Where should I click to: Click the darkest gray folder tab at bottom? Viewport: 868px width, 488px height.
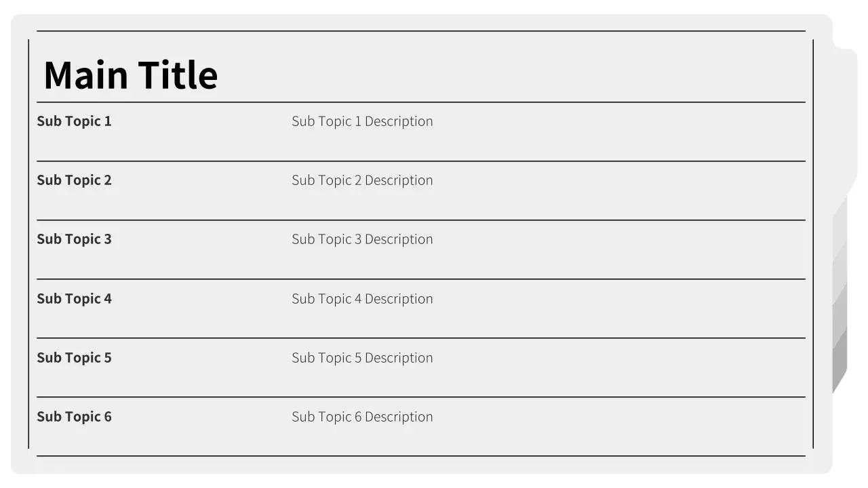(x=840, y=359)
